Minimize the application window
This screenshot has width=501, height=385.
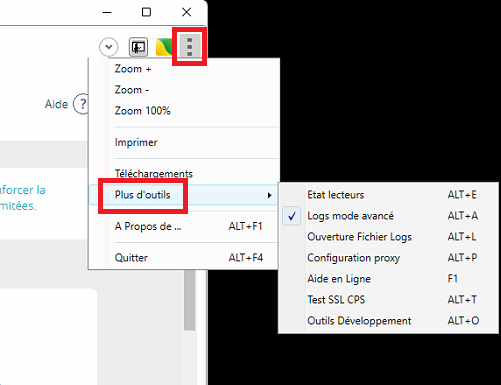point(107,12)
